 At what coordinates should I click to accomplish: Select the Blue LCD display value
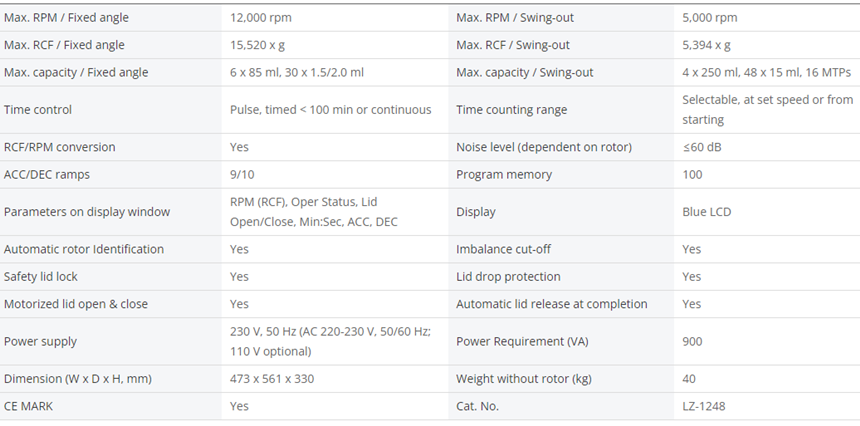[706, 212]
